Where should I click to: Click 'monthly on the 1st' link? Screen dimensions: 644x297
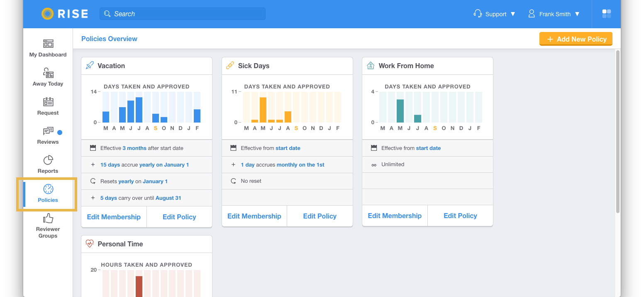point(300,164)
